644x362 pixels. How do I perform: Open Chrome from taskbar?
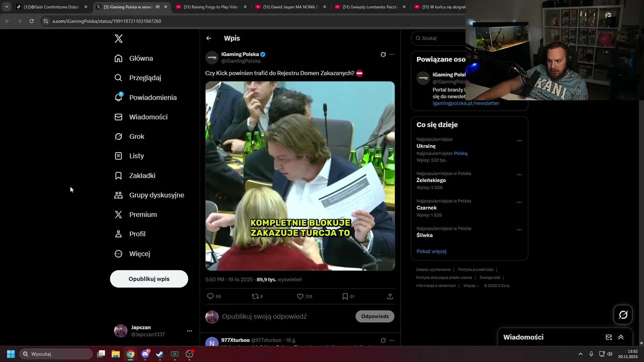coord(130,354)
